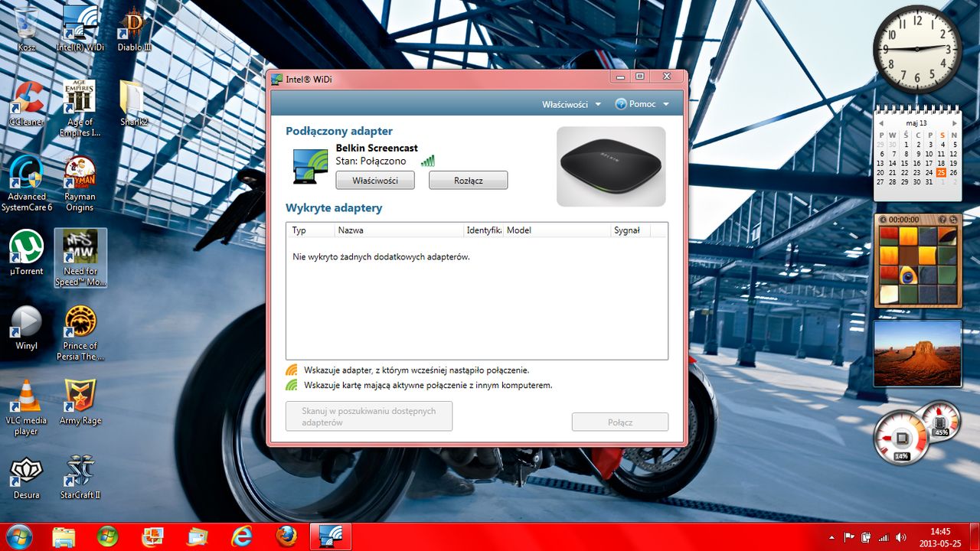Show hidden tray icons arrow
The image size is (980, 551).
coord(831,537)
